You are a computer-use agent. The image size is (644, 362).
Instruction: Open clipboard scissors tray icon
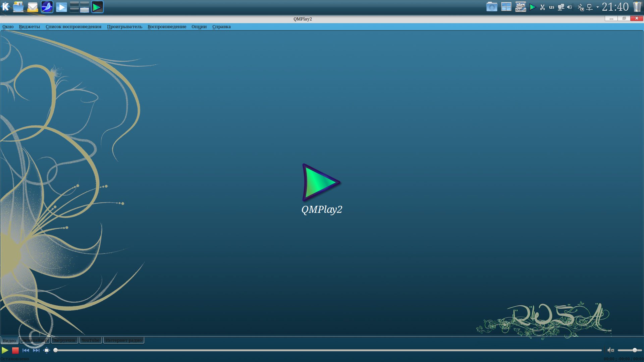point(542,7)
